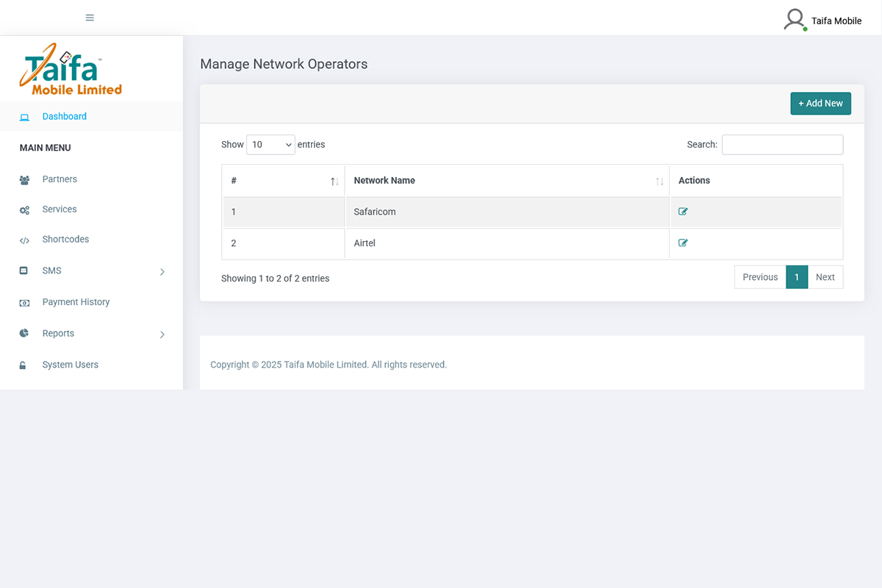The height and width of the screenshot is (588, 882).
Task: Toggle sorting on the # column
Action: [x=333, y=180]
